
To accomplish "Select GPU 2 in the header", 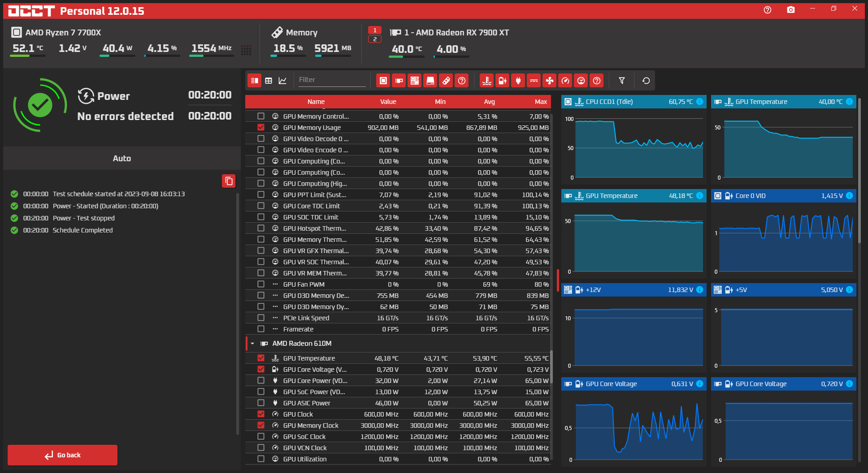I will pyautogui.click(x=375, y=39).
